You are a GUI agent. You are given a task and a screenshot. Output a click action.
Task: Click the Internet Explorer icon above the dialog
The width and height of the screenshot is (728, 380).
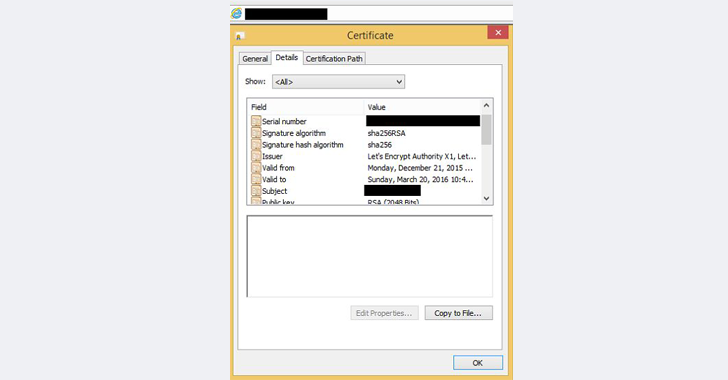click(237, 13)
